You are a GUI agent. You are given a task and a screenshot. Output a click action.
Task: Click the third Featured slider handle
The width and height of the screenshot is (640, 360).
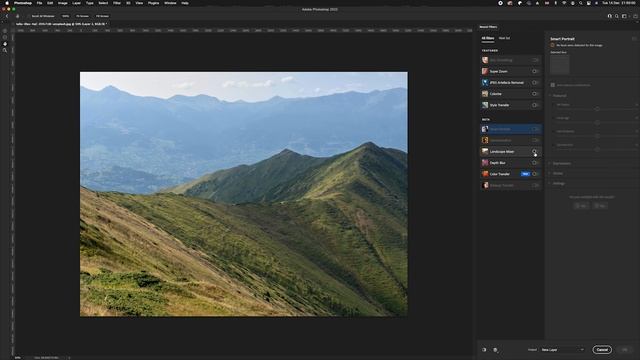(x=597, y=136)
